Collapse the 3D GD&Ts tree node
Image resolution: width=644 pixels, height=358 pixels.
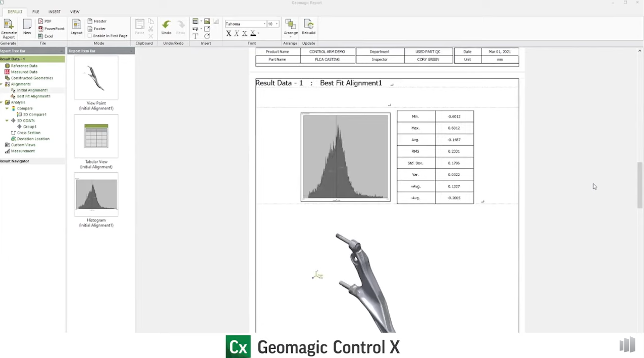click(x=7, y=121)
